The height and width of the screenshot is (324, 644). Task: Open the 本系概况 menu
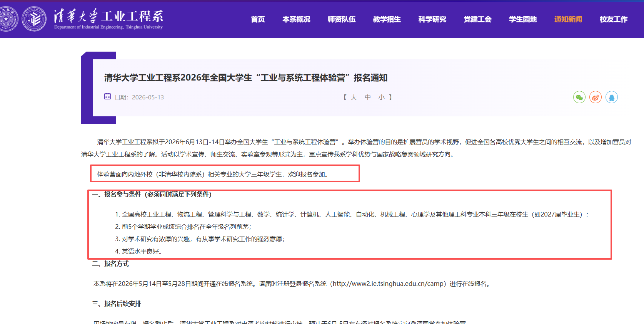tap(296, 19)
